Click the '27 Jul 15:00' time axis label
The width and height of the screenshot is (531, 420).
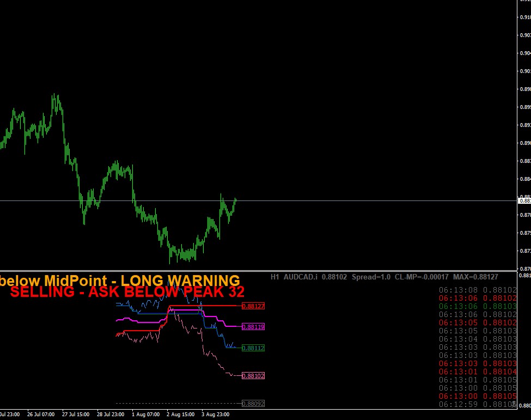point(76,414)
